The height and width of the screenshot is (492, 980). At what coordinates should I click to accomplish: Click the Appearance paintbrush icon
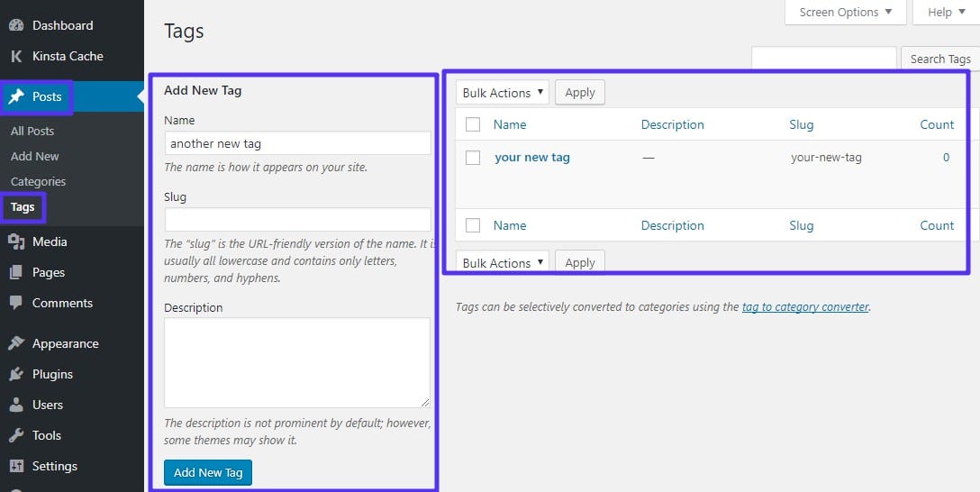[16, 343]
